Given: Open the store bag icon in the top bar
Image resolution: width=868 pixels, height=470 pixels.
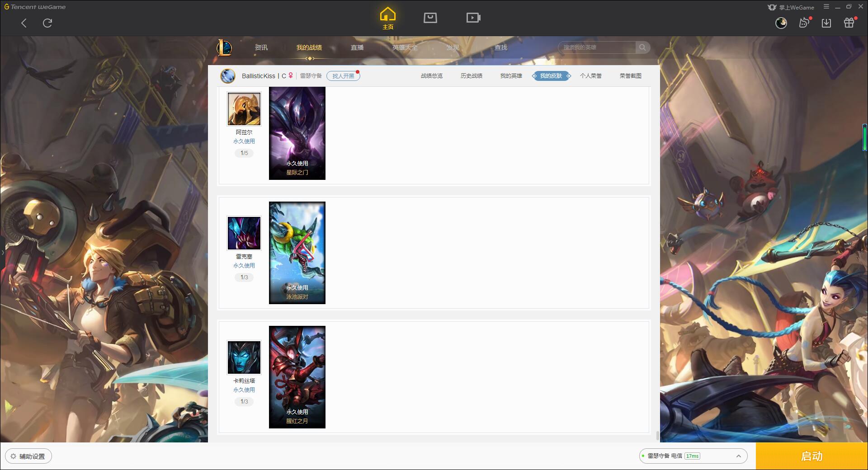Looking at the screenshot, I should 430,18.
